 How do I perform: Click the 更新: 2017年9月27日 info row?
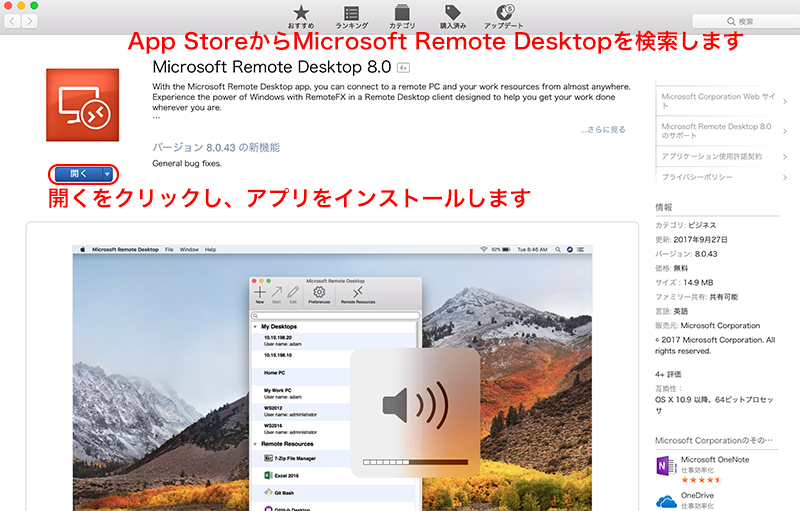point(691,240)
